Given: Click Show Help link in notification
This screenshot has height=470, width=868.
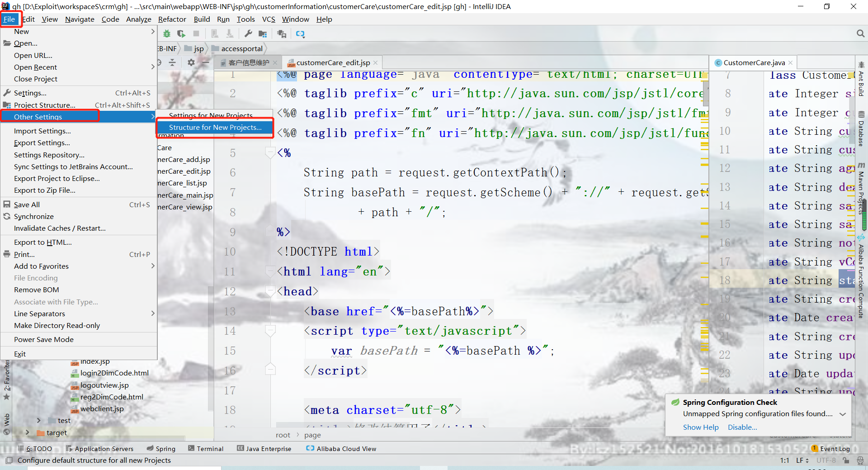Looking at the screenshot, I should pos(701,427).
